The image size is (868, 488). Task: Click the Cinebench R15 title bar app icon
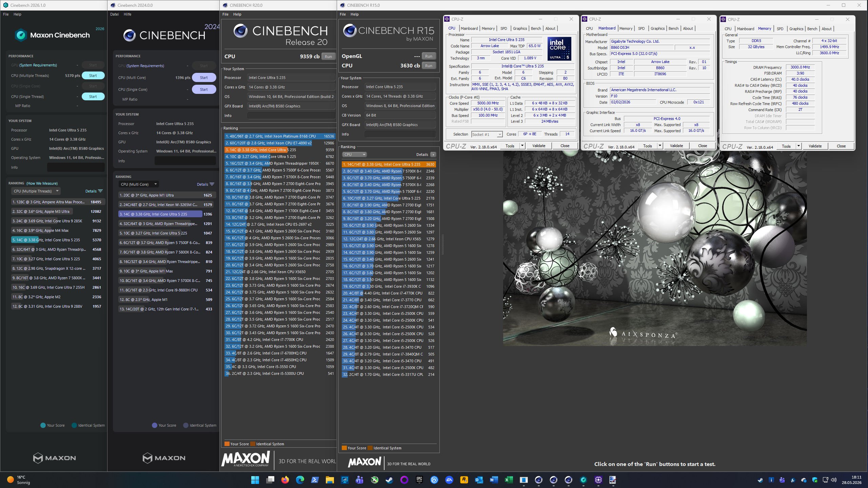[x=342, y=5]
